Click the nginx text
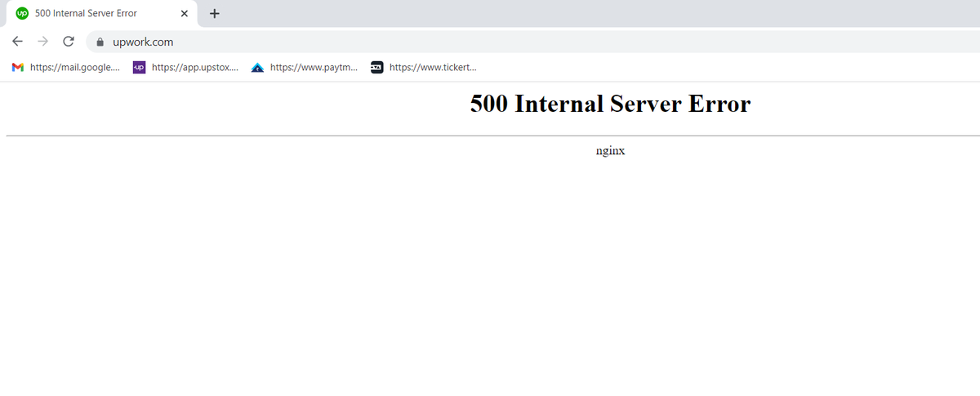This screenshot has height=396, width=980. coord(611,151)
